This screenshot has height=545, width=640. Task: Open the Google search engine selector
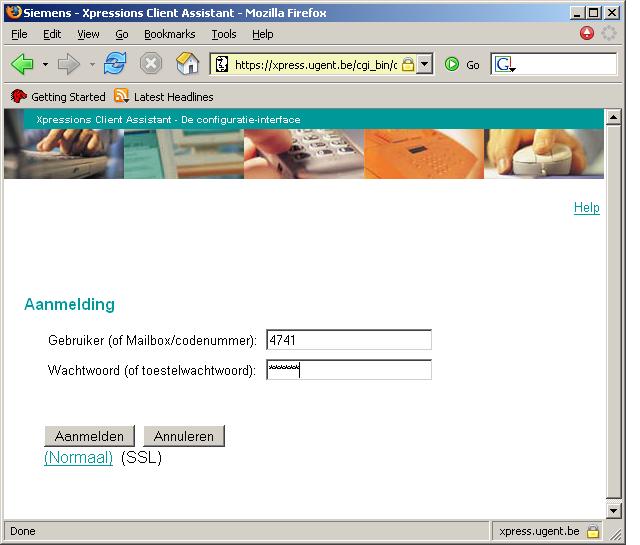(x=504, y=65)
